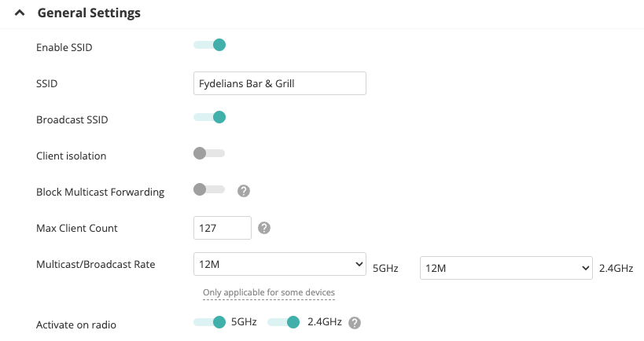644x341 pixels.
Task: Enable Block Multicast Forwarding switch
Action: click(x=209, y=189)
